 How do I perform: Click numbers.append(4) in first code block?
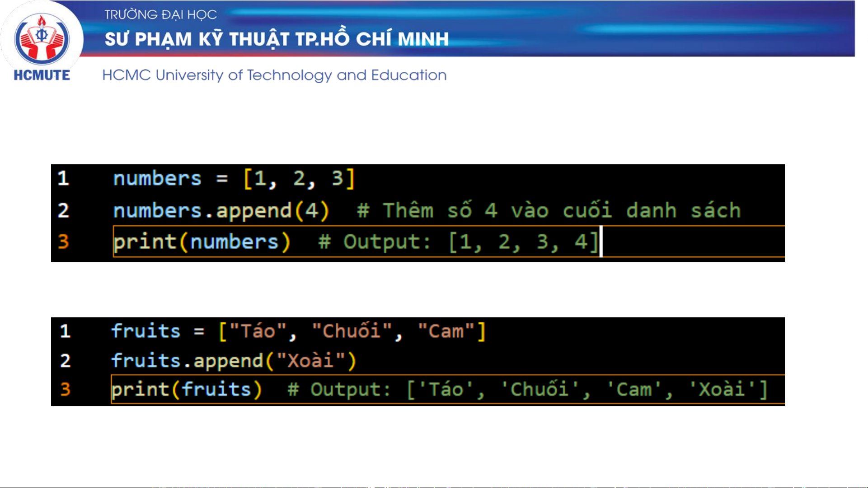point(221,211)
